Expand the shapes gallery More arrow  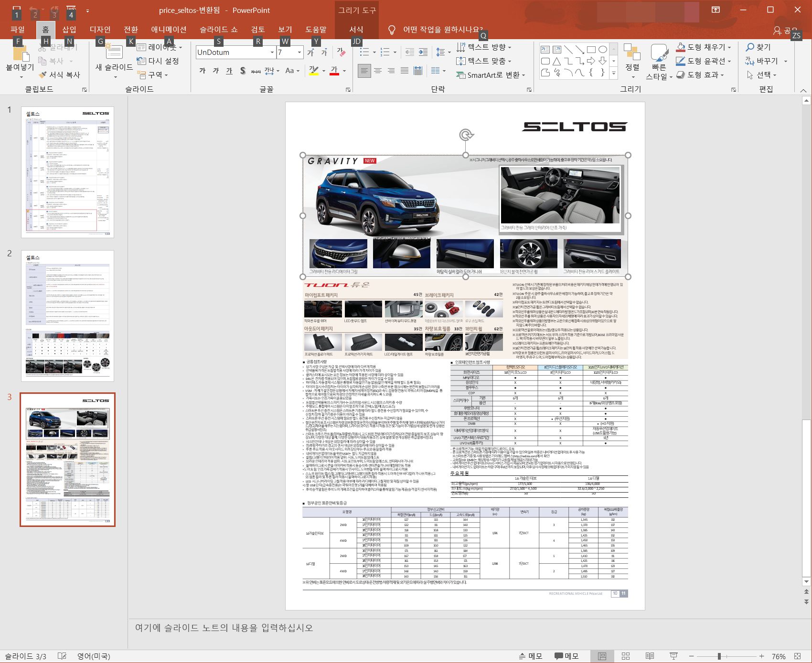point(614,73)
